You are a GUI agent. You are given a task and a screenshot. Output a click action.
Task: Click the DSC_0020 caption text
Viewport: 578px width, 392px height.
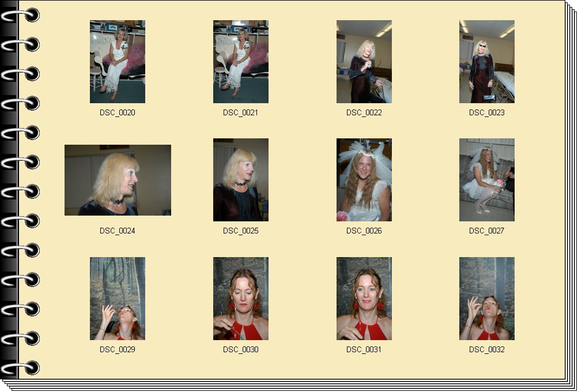coord(118,112)
